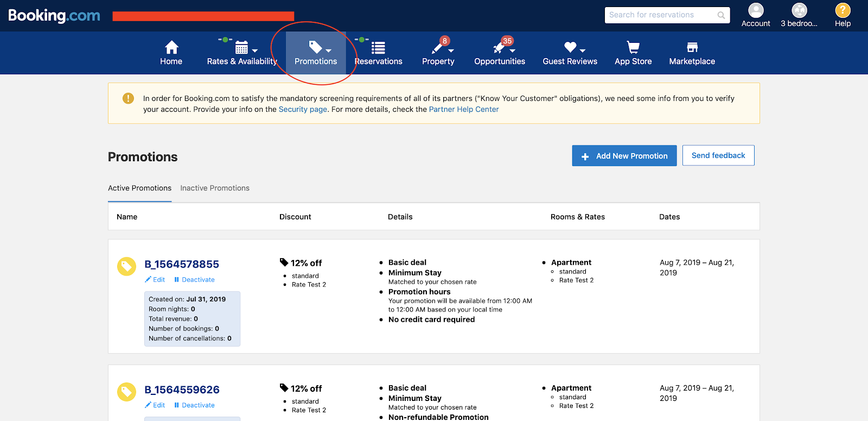Viewport: 868px width, 421px height.
Task: Open the Partner Help Center link
Action: [464, 109]
